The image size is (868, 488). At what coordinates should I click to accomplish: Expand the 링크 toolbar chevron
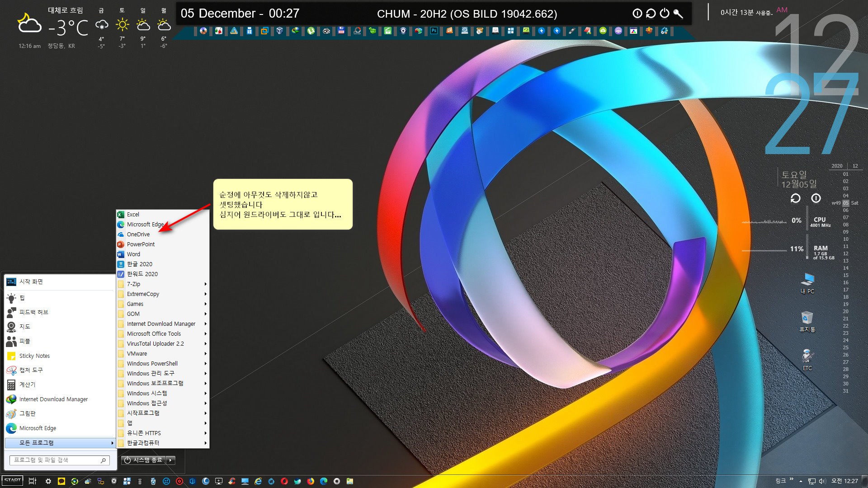[x=791, y=479]
